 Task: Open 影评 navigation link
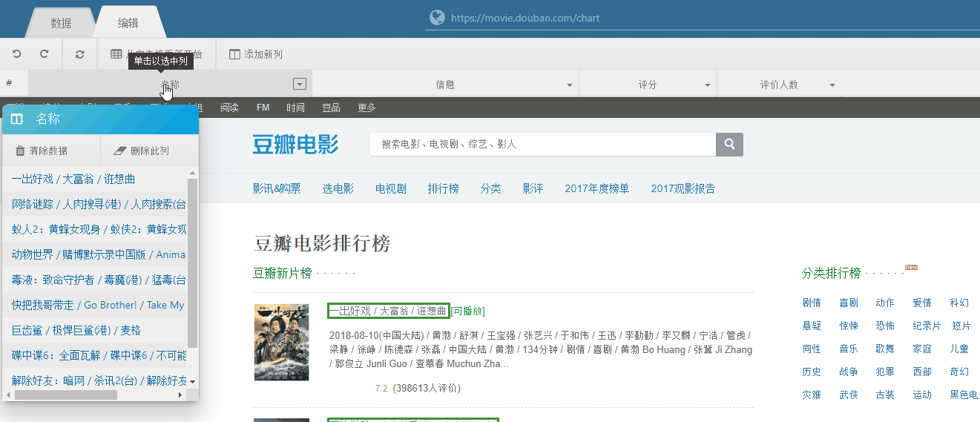(x=533, y=188)
